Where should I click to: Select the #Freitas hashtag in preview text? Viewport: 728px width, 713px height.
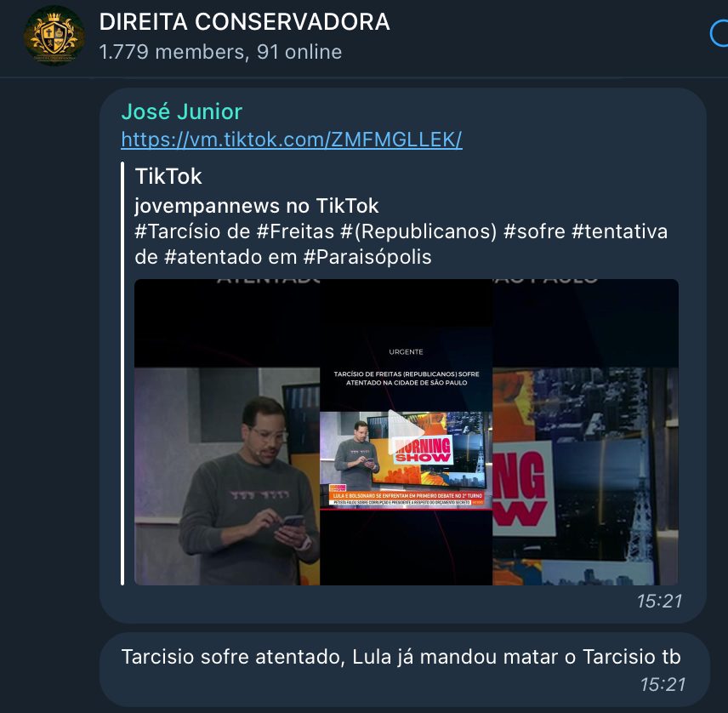click(295, 231)
